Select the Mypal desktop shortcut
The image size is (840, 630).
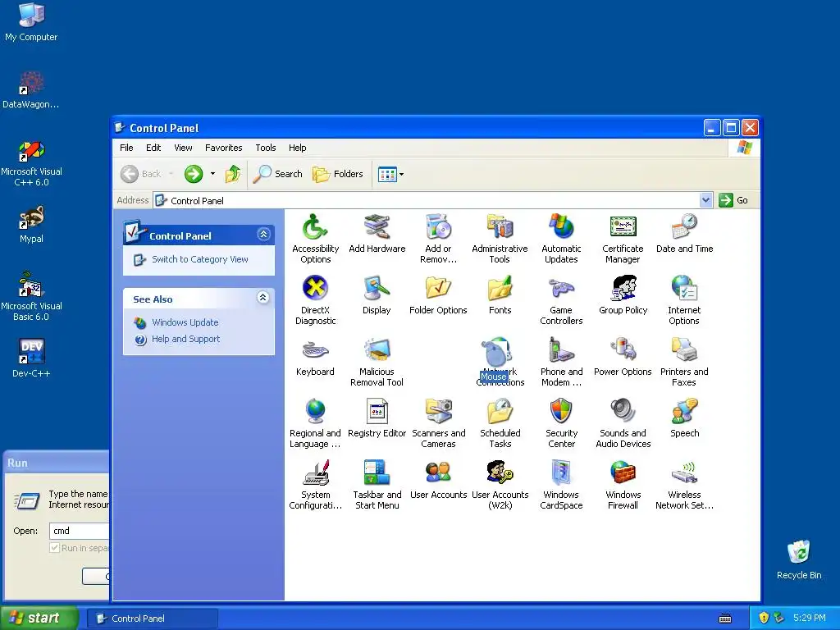[x=31, y=225]
